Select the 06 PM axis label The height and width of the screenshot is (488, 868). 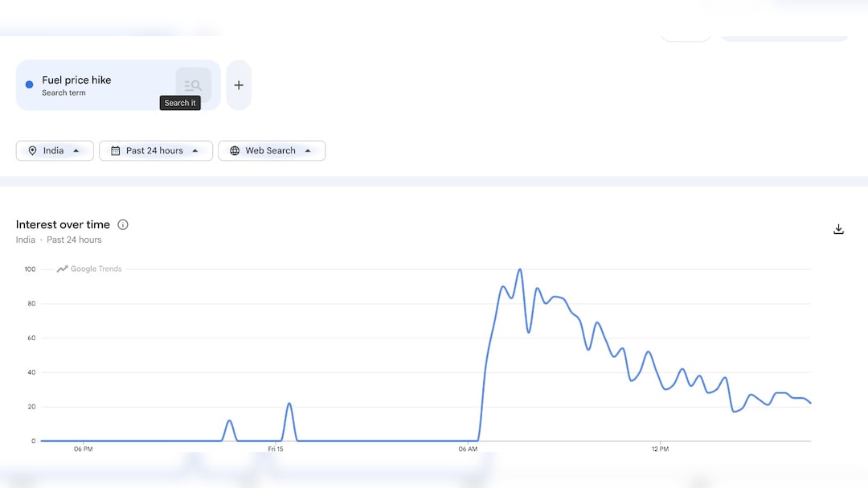83,449
